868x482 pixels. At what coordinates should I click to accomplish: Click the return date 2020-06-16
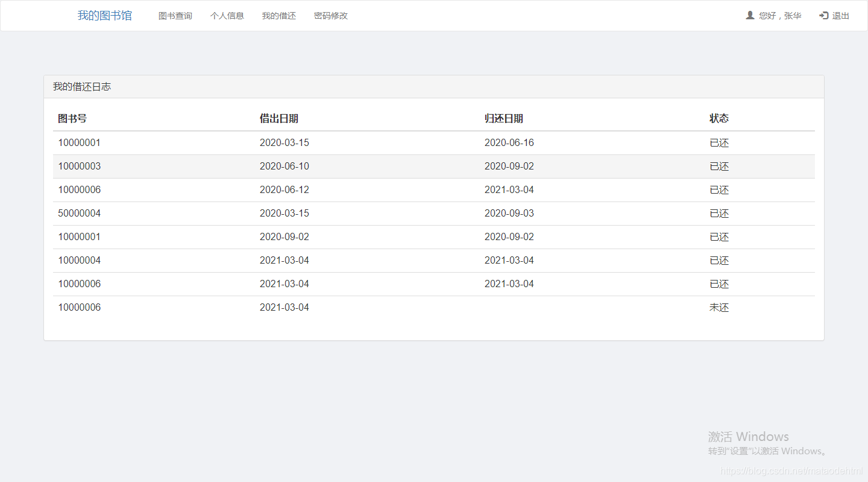pos(509,143)
